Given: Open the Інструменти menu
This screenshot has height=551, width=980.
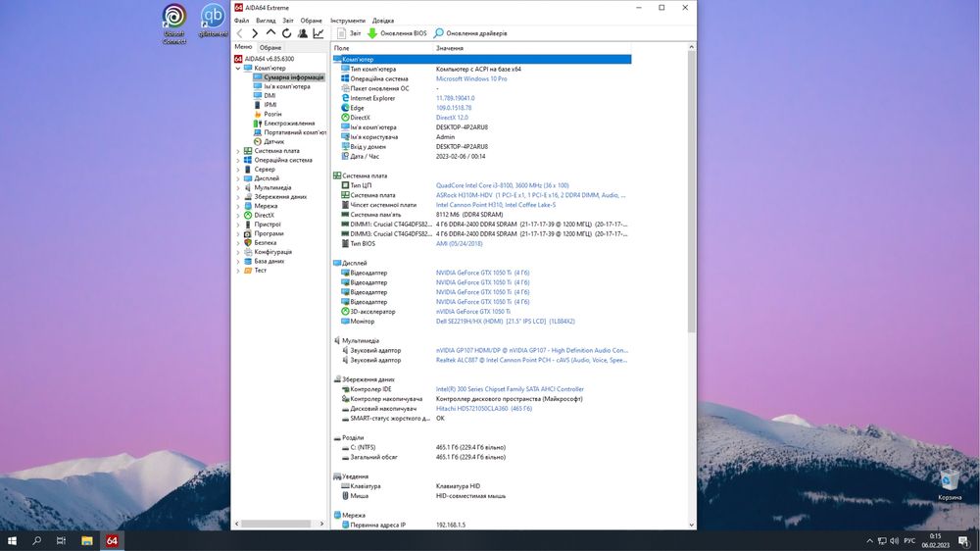Looking at the screenshot, I should [x=348, y=21].
